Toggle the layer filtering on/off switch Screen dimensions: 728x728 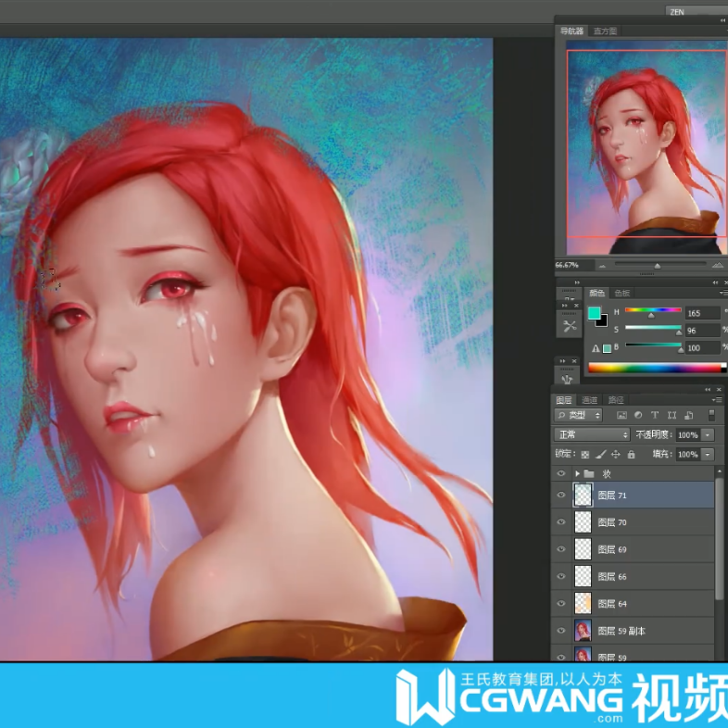(711, 415)
